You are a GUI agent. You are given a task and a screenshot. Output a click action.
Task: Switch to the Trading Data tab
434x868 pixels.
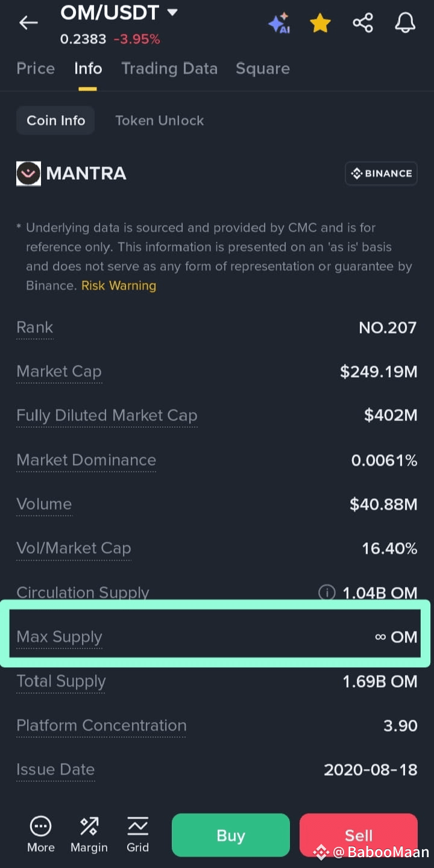169,68
